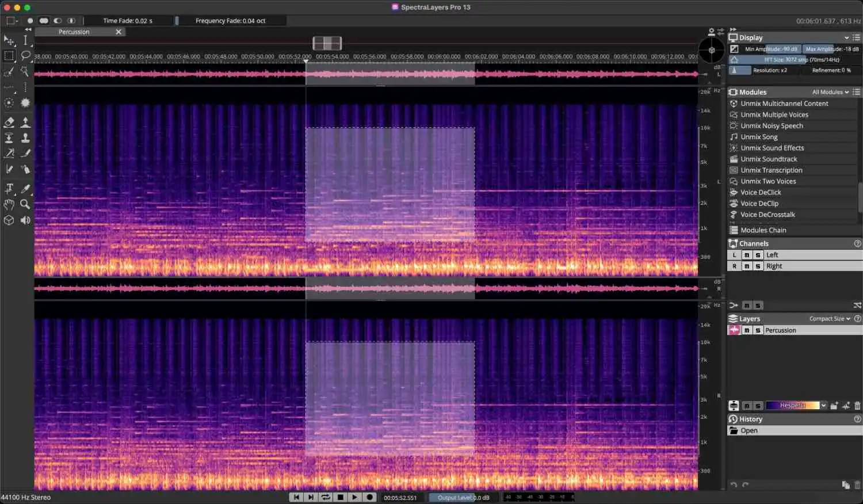This screenshot has width=863, height=504.
Task: Mute the Percussion layer
Action: [x=747, y=330]
